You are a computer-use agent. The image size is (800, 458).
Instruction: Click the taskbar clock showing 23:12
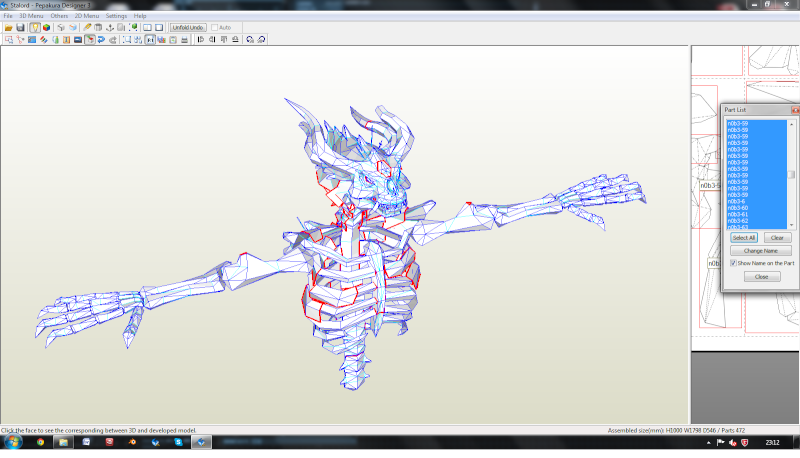[x=772, y=443]
